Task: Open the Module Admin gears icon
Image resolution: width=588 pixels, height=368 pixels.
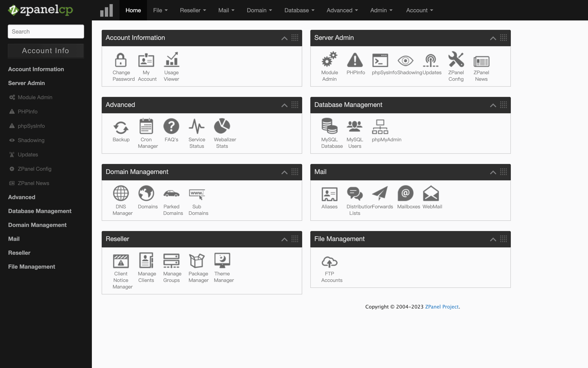Action: [x=330, y=59]
